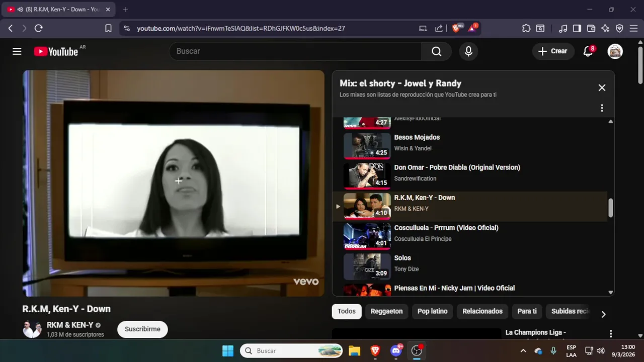Image resolution: width=644 pixels, height=362 pixels.
Task: Select the Pop latino filter chip
Action: pos(432,311)
